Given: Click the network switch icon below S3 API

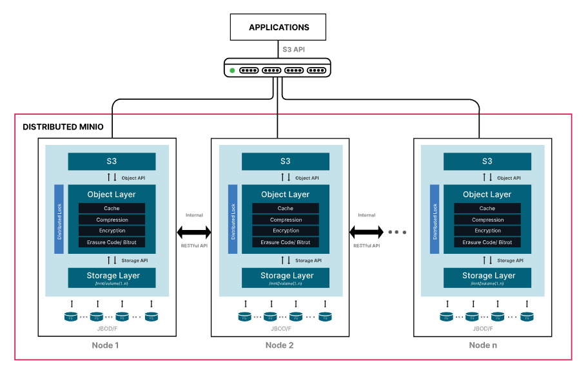Looking at the screenshot, I should coord(277,68).
